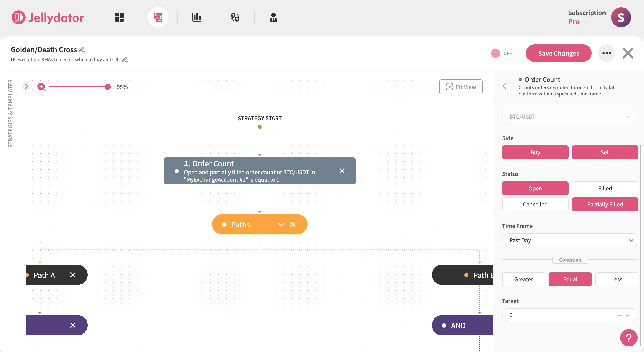Select the Greater condition
The height and width of the screenshot is (352, 644).
click(x=524, y=279)
